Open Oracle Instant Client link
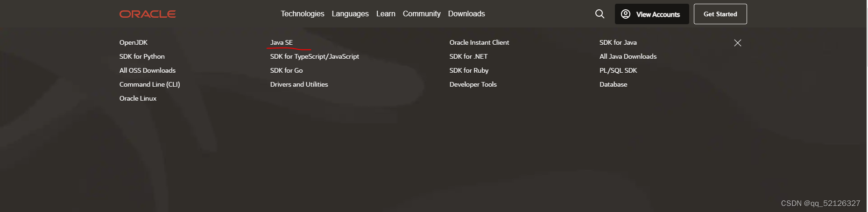 480,42
